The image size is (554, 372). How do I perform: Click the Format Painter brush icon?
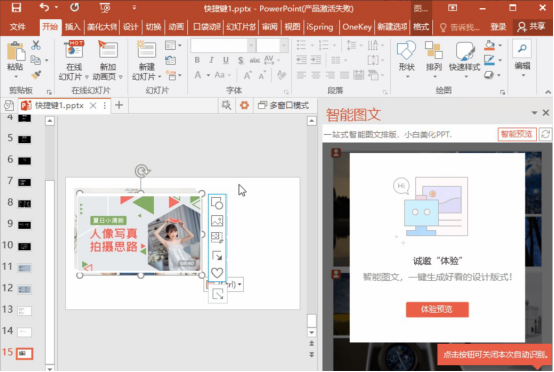(x=36, y=75)
